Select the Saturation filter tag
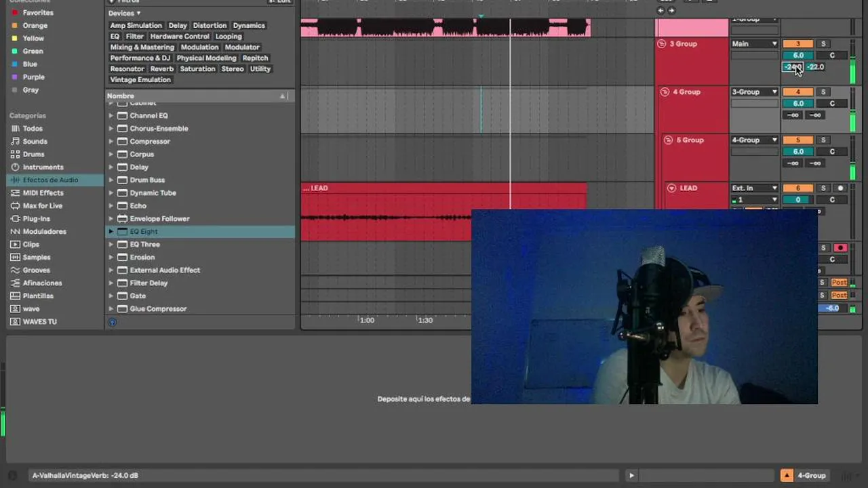Image resolution: width=868 pixels, height=488 pixels. pyautogui.click(x=197, y=69)
